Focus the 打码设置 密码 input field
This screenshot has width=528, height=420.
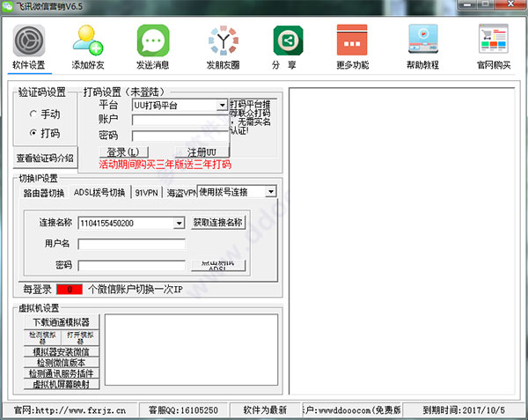point(180,136)
